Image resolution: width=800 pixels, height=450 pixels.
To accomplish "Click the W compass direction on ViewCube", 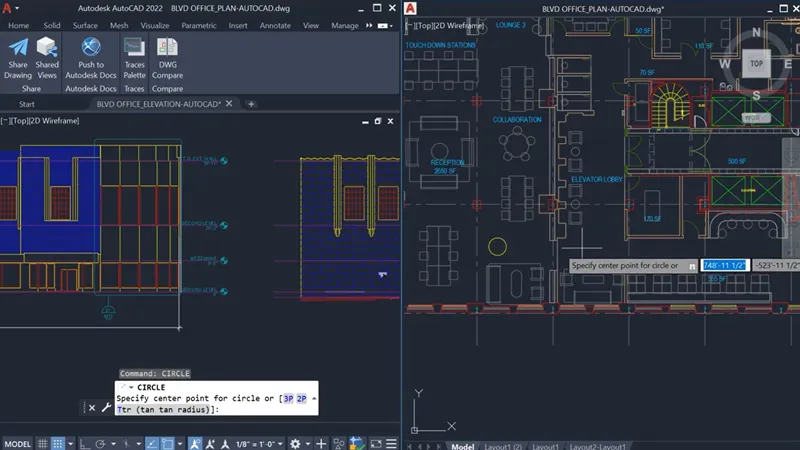I will click(x=724, y=64).
